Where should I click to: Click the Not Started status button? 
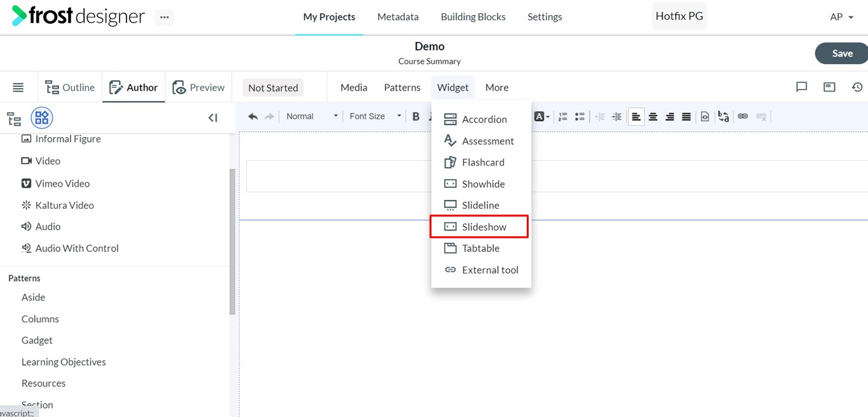pos(273,88)
